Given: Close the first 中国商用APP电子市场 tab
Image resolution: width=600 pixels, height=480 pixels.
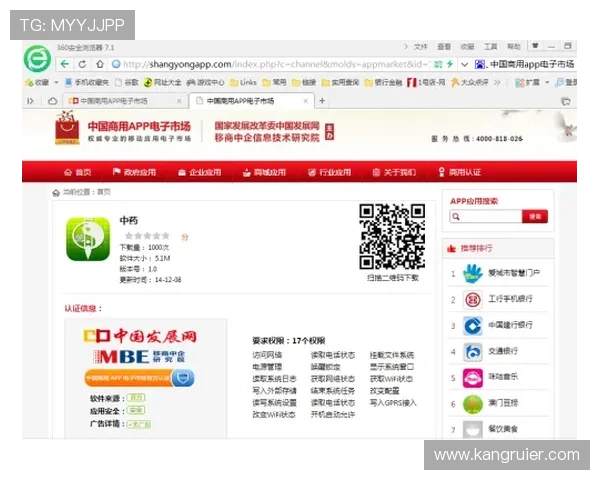Looking at the screenshot, I should tap(179, 101).
